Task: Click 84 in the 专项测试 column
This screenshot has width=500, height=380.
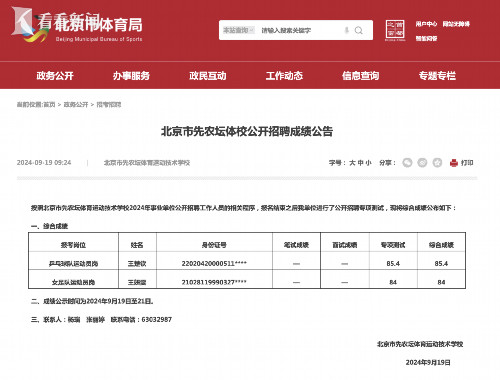Action: pos(393,282)
